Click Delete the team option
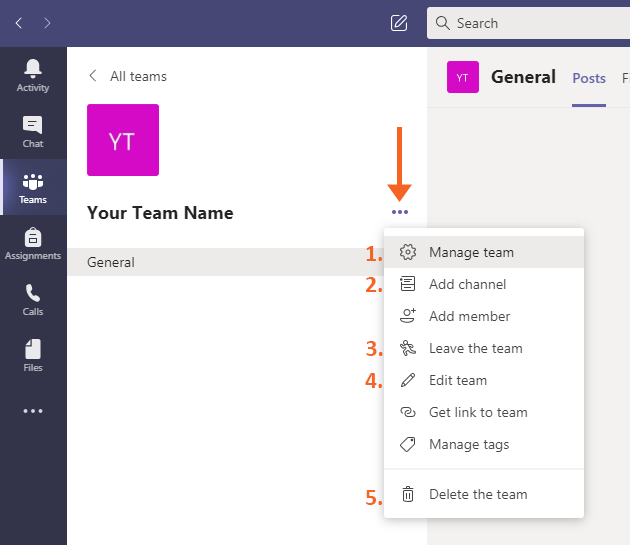The height and width of the screenshot is (545, 630). point(477,494)
